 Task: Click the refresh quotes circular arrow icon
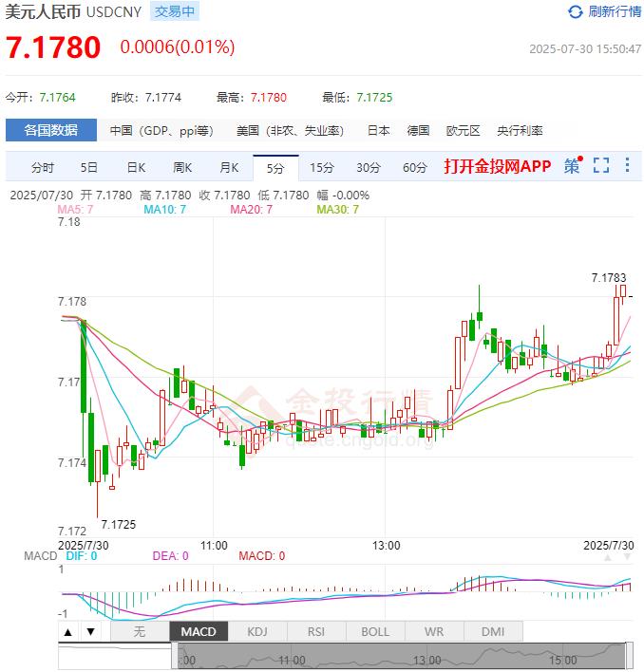click(x=575, y=12)
